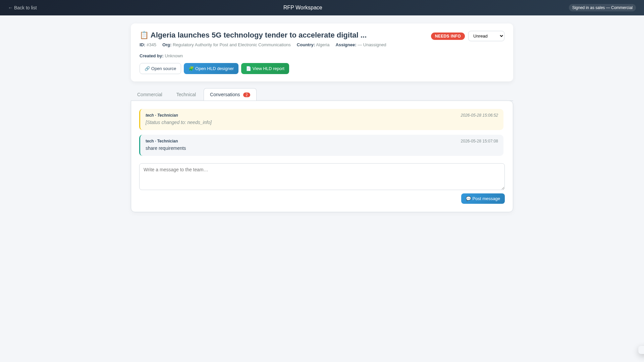
Task: Click the unread count badge on Conversations
Action: coord(247,95)
